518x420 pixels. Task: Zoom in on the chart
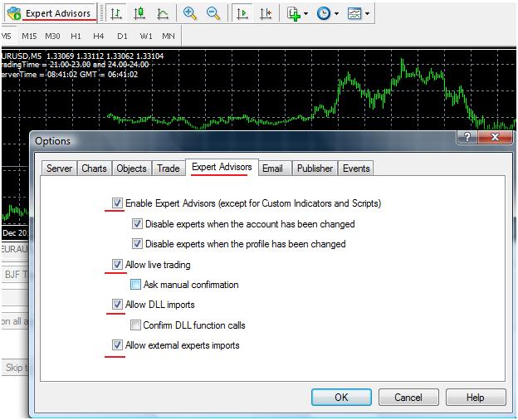(190, 13)
